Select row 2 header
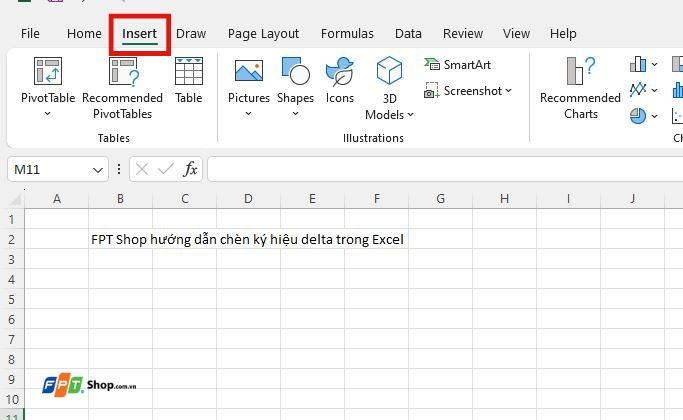The height and width of the screenshot is (420, 683). tap(12, 240)
